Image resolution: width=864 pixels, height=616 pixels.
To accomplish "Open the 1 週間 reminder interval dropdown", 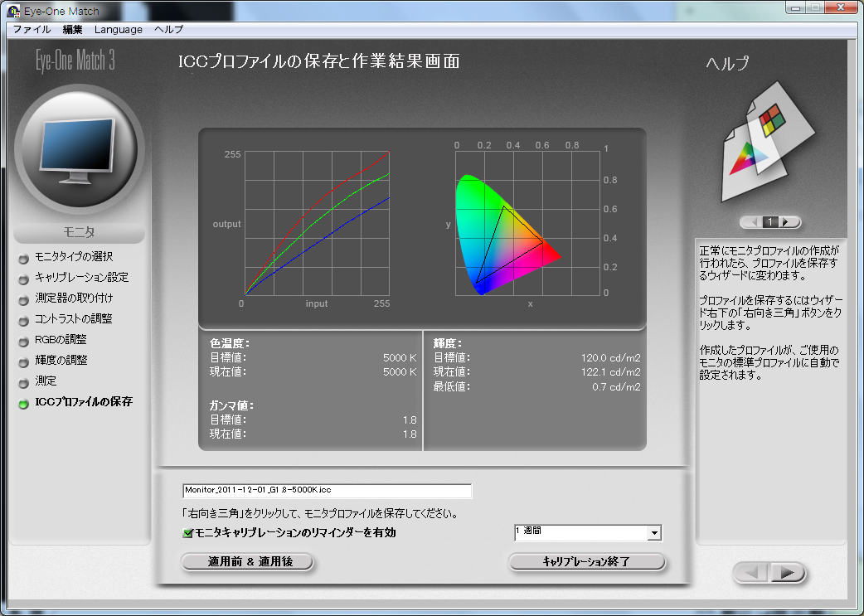I will tap(654, 533).
